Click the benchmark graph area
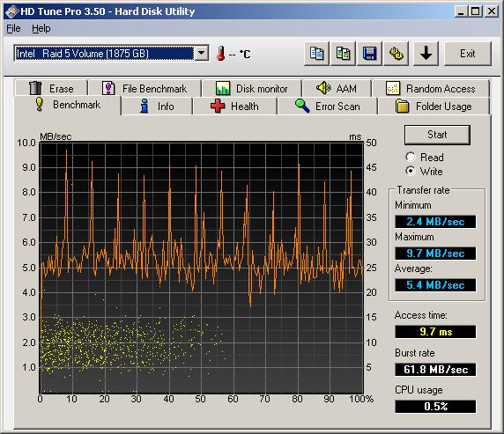This screenshot has width=504, height=434. point(202,268)
